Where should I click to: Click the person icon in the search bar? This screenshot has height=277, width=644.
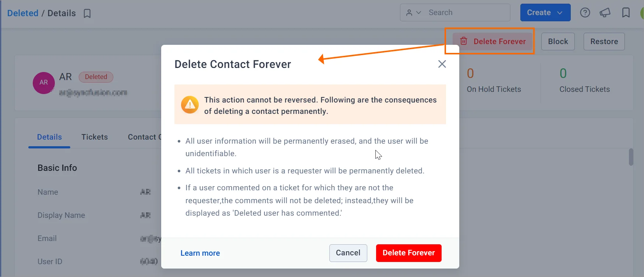(x=410, y=12)
